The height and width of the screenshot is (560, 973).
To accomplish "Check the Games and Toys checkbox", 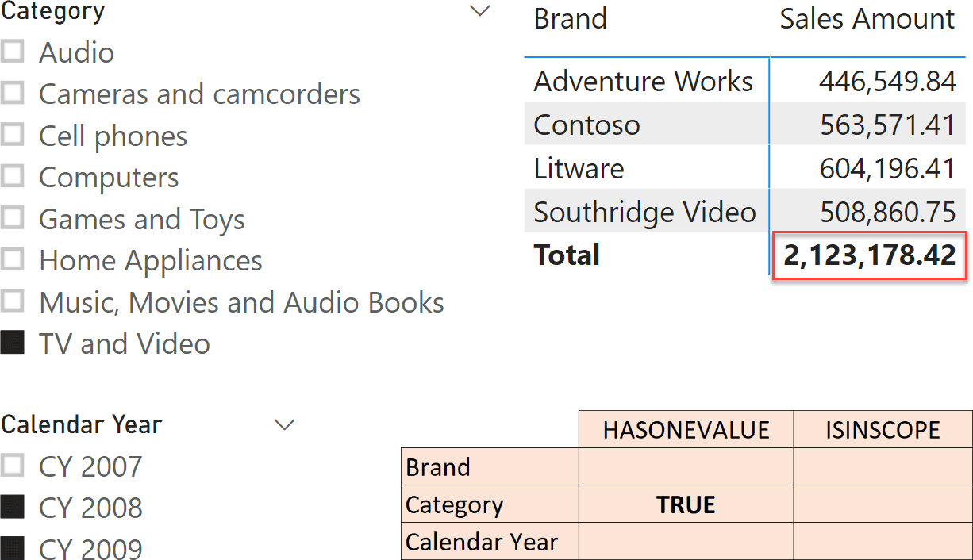I will click(x=12, y=218).
